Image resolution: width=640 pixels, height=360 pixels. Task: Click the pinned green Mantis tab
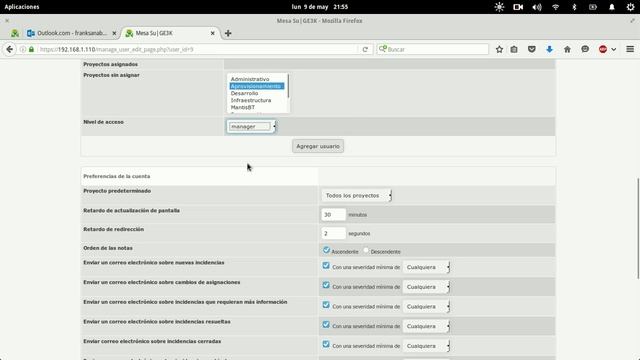[15, 33]
